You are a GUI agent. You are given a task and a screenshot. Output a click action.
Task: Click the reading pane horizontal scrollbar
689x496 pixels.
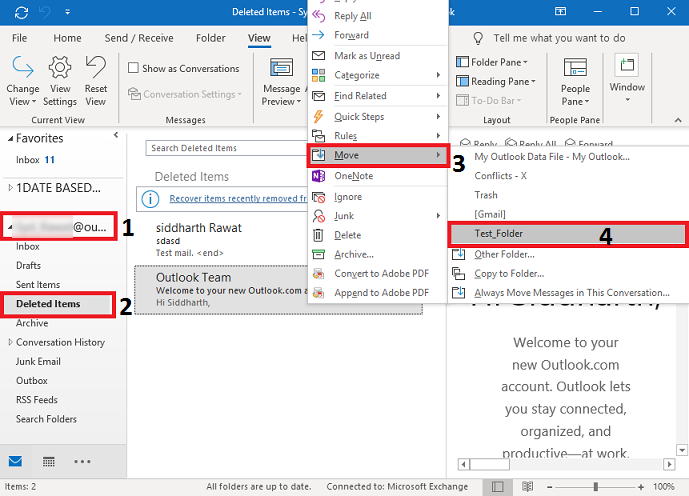566,464
